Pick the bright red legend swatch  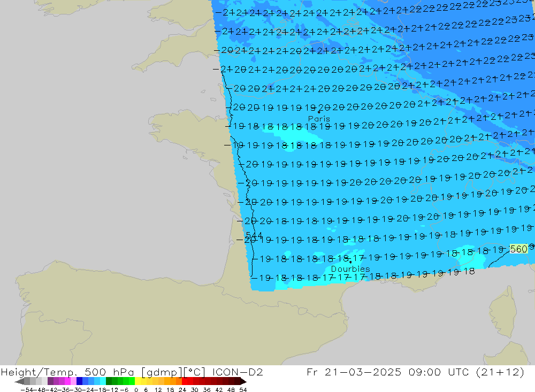185,381
